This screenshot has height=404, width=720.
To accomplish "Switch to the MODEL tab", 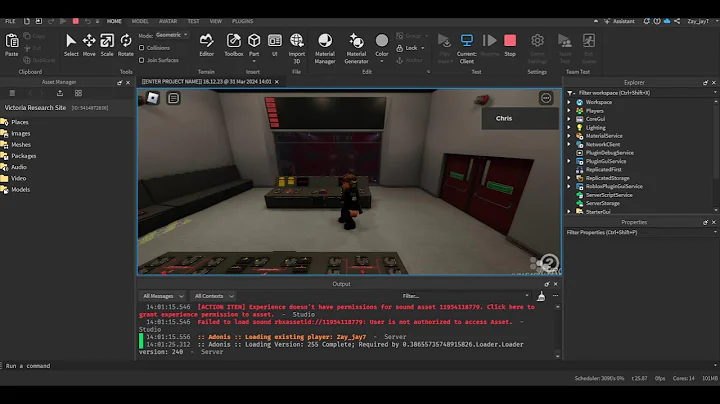I will tap(140, 21).
